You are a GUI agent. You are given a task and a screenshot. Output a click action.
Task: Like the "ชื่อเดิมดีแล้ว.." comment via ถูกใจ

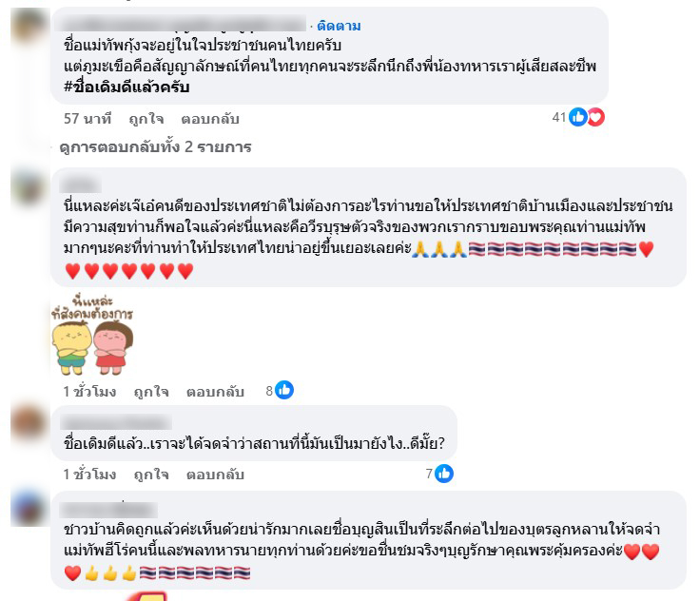tap(151, 475)
